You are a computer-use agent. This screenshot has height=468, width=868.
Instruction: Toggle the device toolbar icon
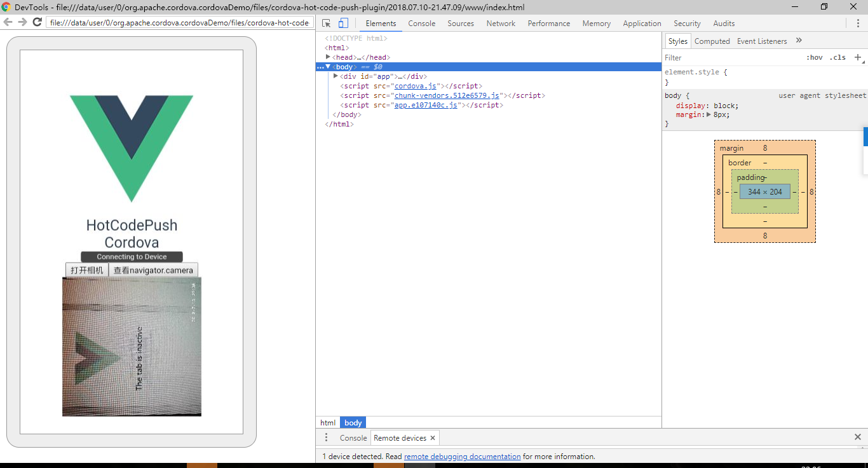343,24
